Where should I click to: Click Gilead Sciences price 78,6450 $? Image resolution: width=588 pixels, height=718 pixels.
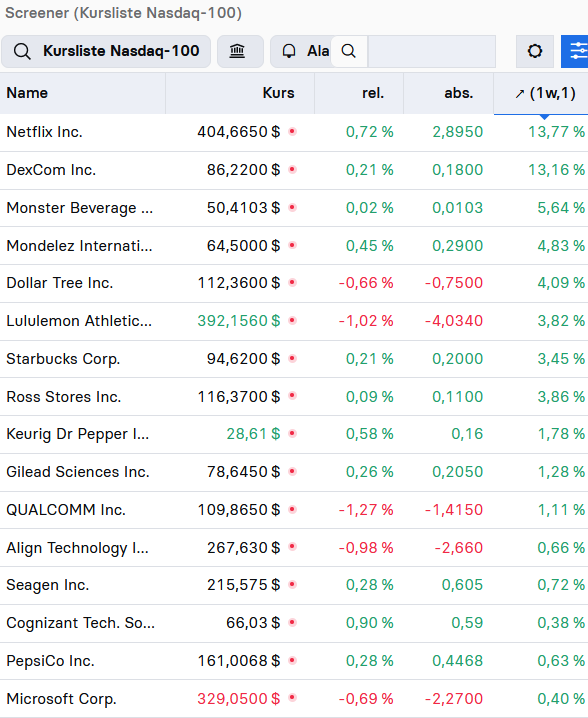pos(244,472)
